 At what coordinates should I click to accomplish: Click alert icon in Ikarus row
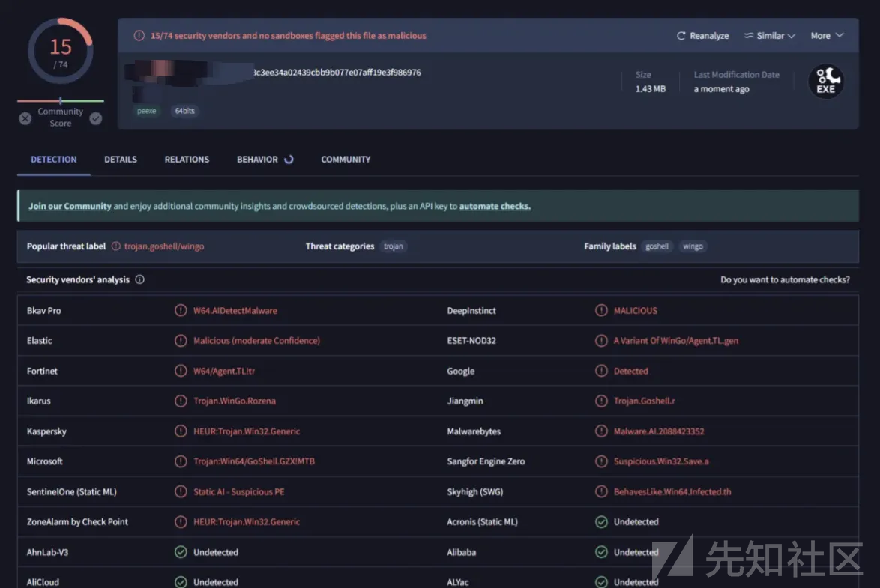pyautogui.click(x=181, y=401)
